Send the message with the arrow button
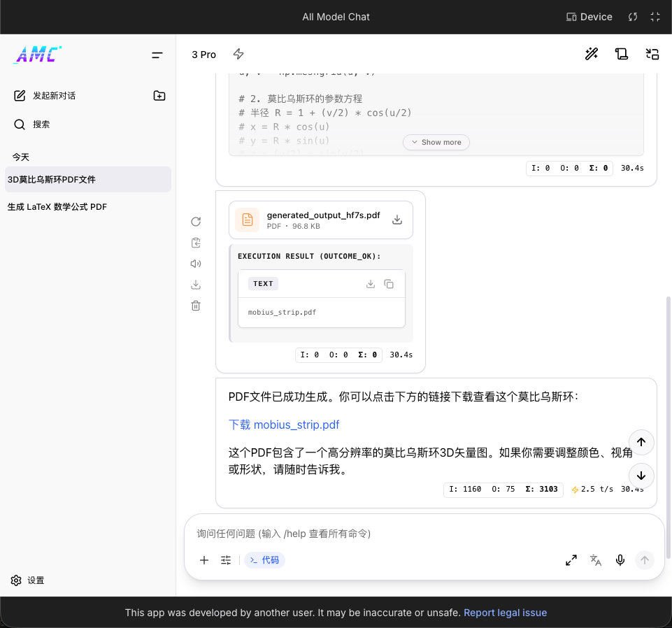Screen dimensions: 672x628 (645, 560)
